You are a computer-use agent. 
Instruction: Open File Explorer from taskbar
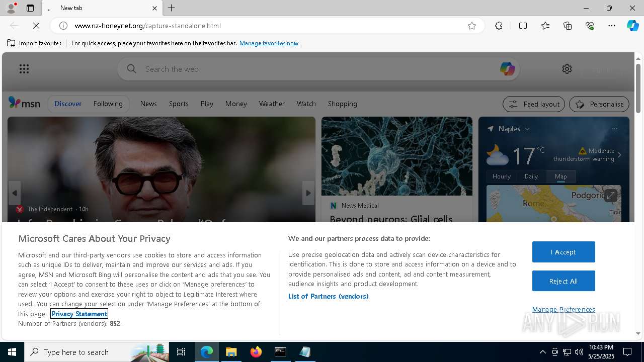coord(231,352)
